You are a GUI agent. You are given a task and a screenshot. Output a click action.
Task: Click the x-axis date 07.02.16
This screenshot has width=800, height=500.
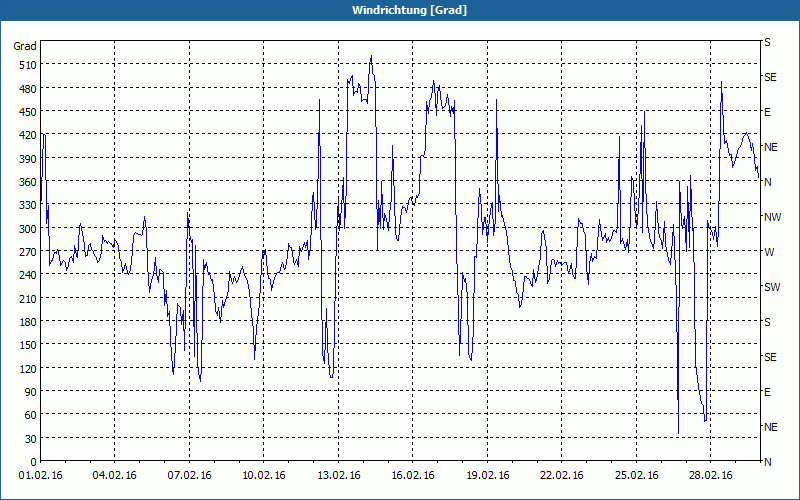coord(189,476)
